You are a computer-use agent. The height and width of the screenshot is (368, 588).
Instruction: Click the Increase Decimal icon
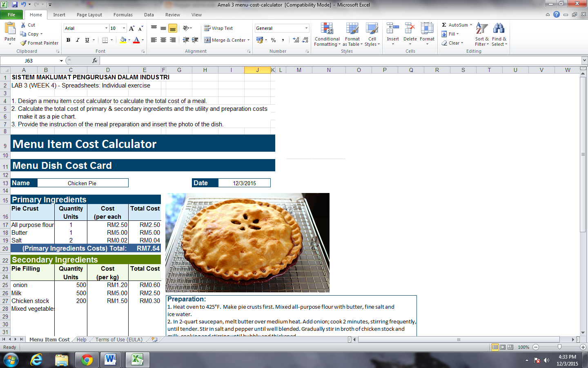(295, 40)
